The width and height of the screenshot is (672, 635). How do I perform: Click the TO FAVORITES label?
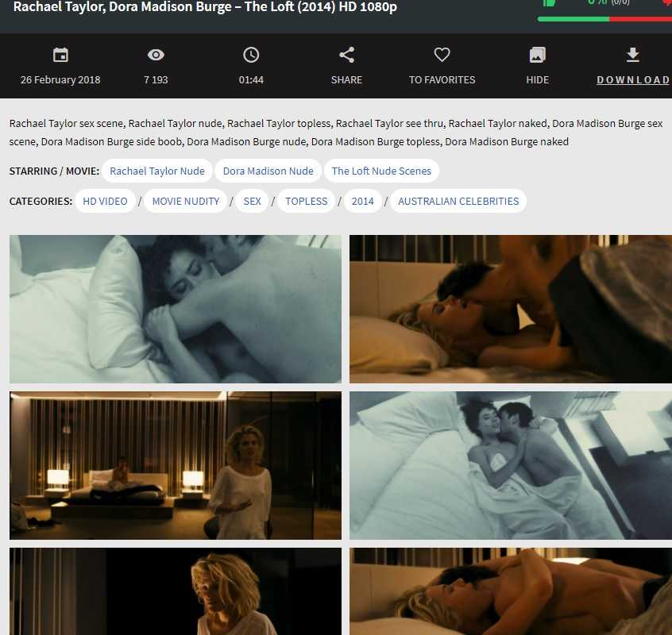[442, 80]
